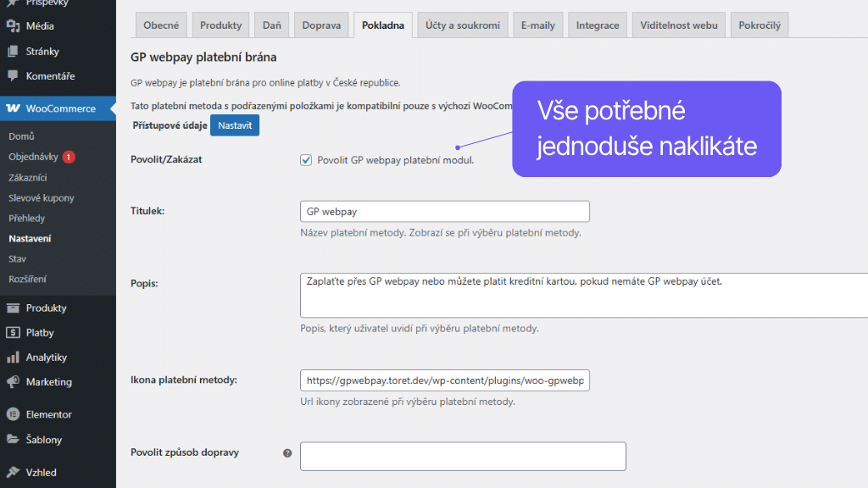This screenshot has height=488, width=868.
Task: Switch to the Obecné tab
Action: point(161,25)
